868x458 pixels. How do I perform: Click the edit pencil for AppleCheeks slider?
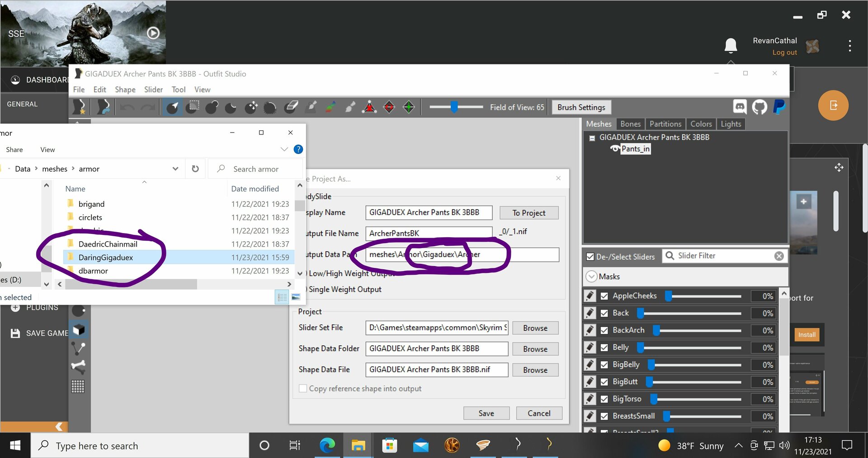tap(590, 296)
